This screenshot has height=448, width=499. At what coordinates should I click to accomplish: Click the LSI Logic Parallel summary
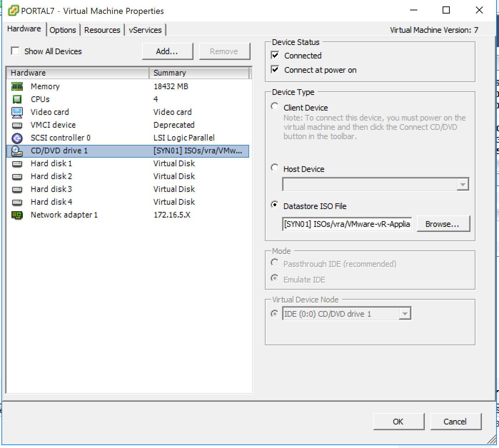[x=184, y=138]
